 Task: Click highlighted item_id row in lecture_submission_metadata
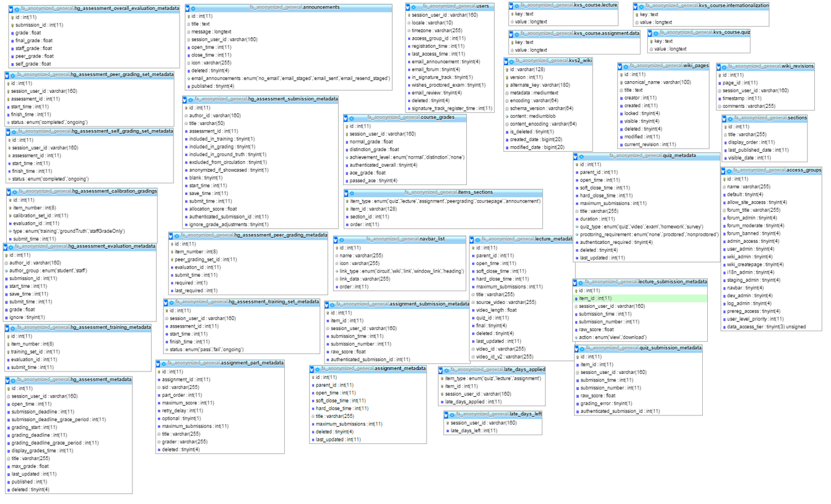pyautogui.click(x=640, y=298)
